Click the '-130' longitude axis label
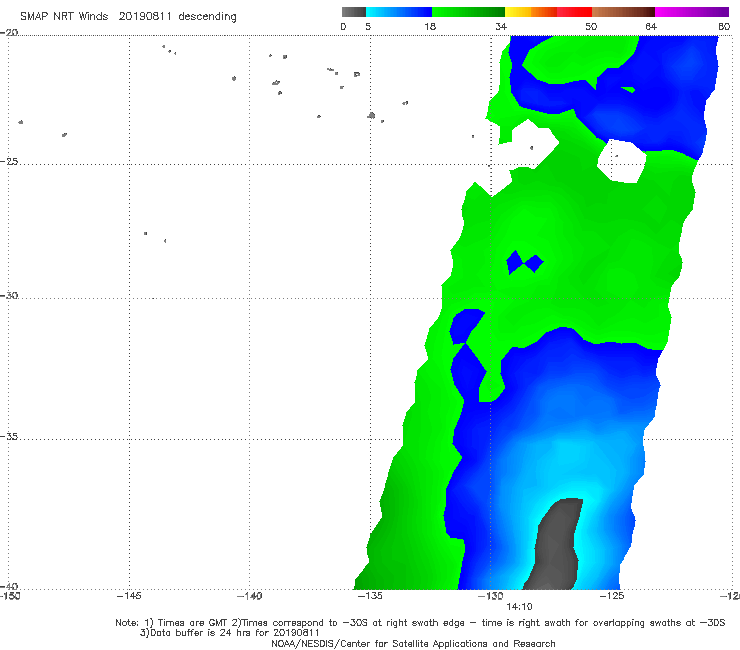Image resolution: width=740 pixels, height=650 pixels. (x=491, y=596)
